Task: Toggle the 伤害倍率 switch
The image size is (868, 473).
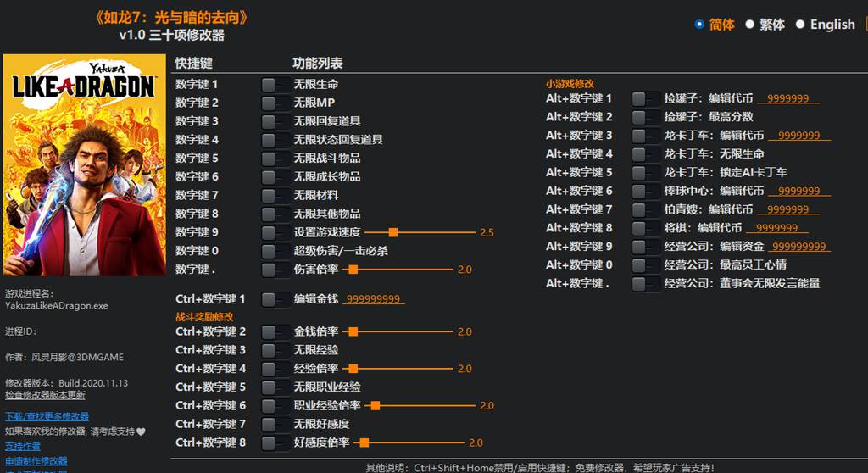Action: [x=275, y=270]
